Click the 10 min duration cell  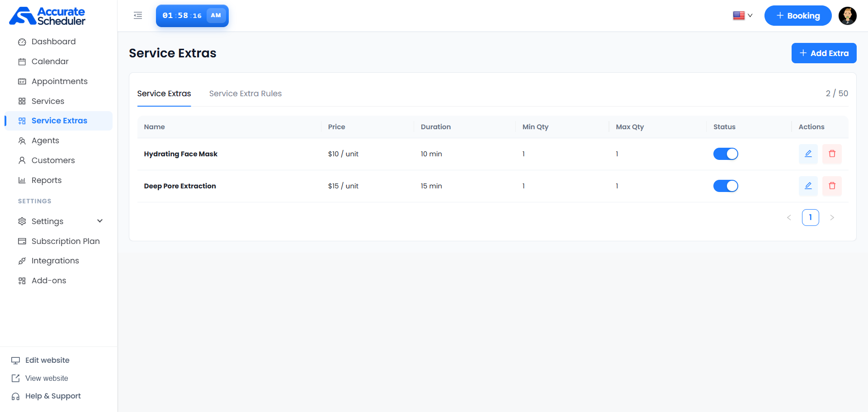(x=431, y=154)
